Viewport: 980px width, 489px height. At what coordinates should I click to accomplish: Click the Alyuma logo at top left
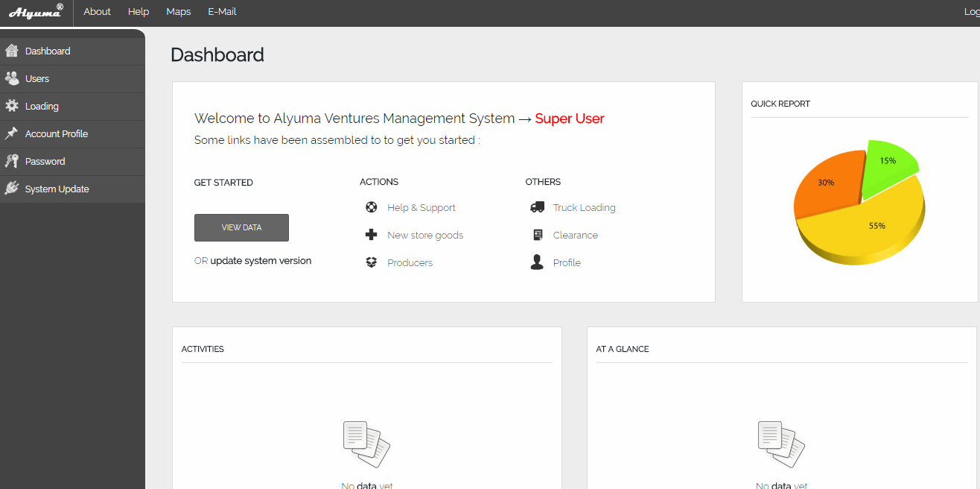tap(36, 12)
